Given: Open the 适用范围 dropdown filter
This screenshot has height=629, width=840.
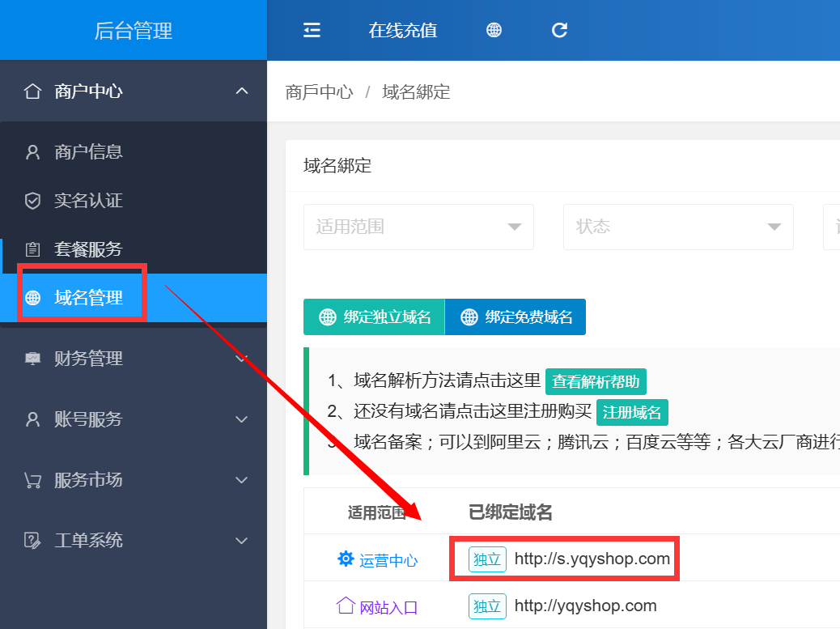Looking at the screenshot, I should pyautogui.click(x=418, y=227).
